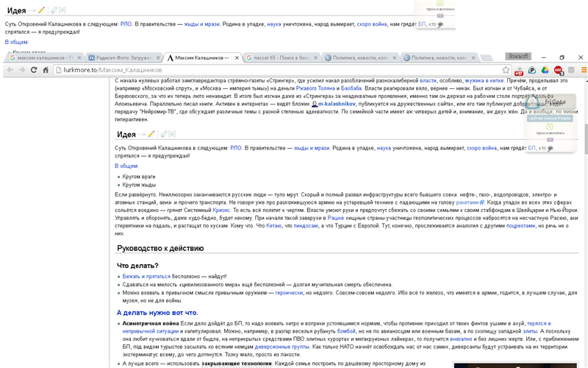The height and width of the screenshot is (368, 588).
Task: Bookmark this page with the star icon
Action: click(504, 70)
